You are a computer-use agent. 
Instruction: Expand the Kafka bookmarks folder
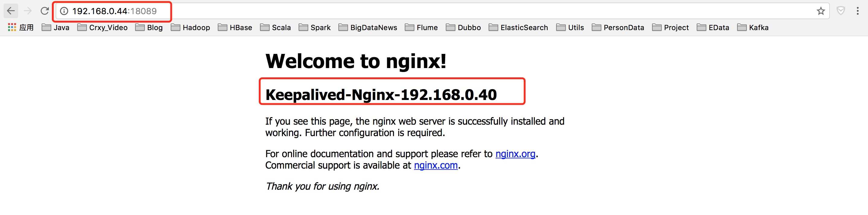753,28
